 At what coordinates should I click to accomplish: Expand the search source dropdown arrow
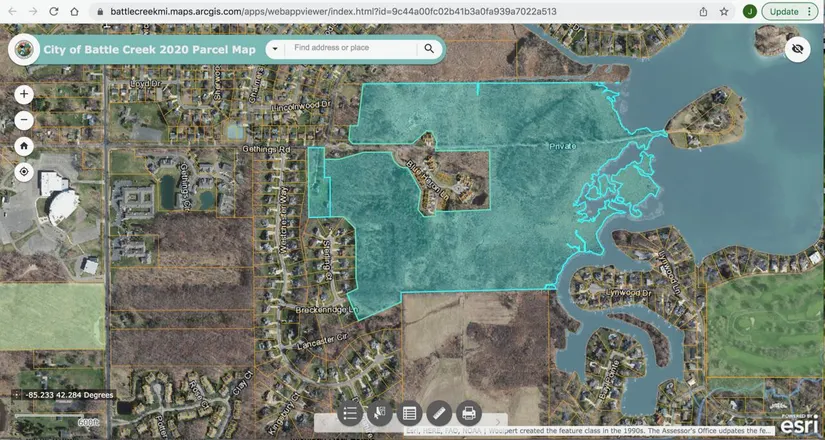coord(275,49)
